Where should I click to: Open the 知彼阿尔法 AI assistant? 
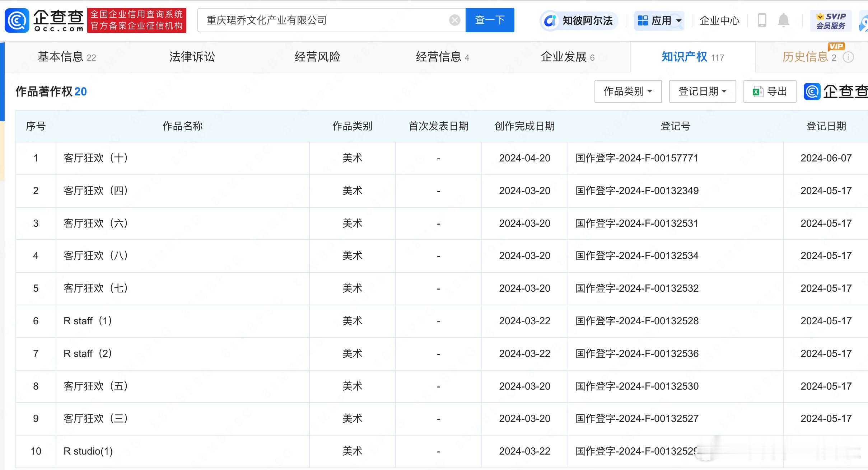[579, 20]
